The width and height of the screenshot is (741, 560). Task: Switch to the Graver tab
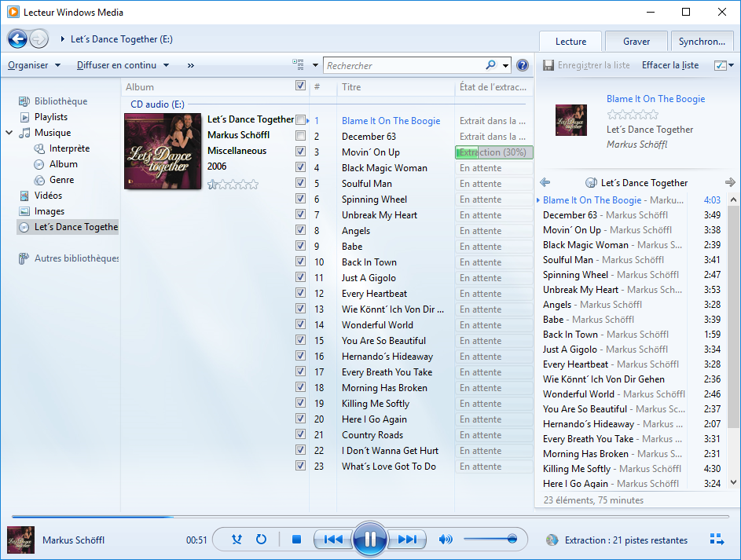click(x=636, y=41)
